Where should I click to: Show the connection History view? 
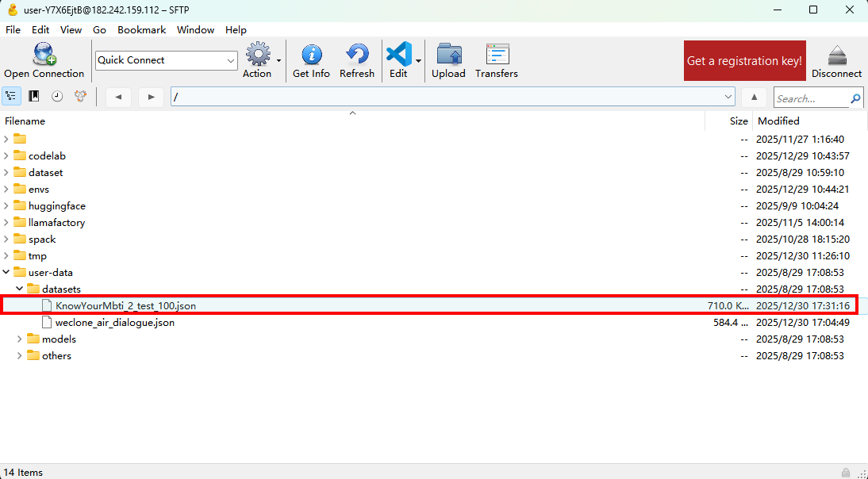(57, 96)
